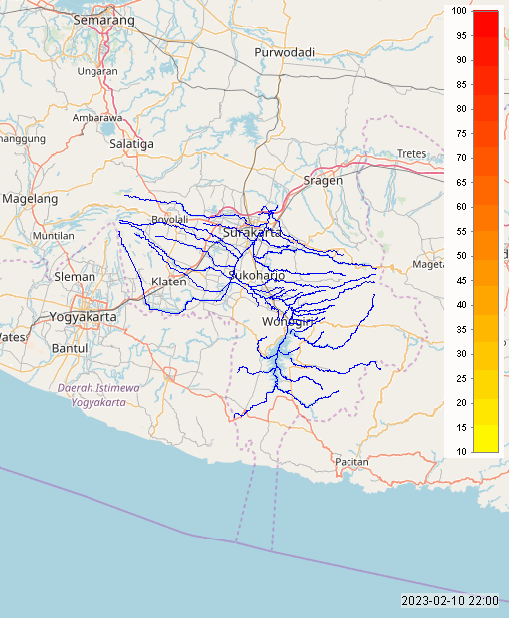
Task: Click the Pacitan town label
Action: coord(352,462)
